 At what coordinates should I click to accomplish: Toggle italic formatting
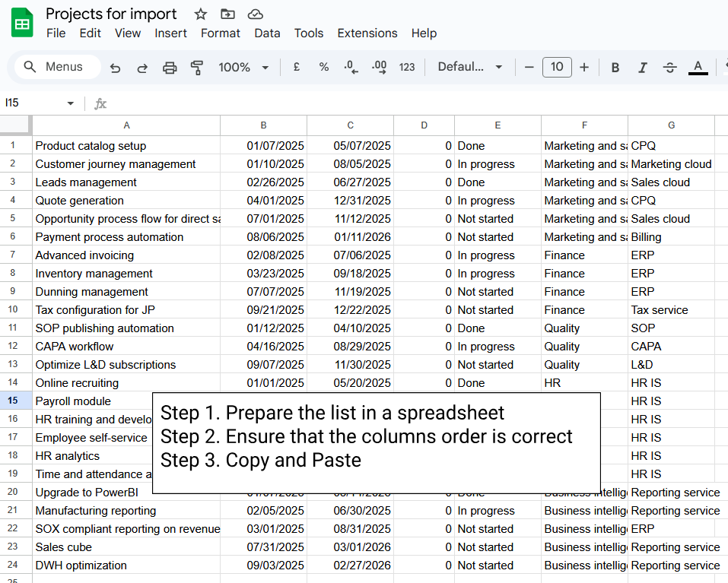point(642,68)
